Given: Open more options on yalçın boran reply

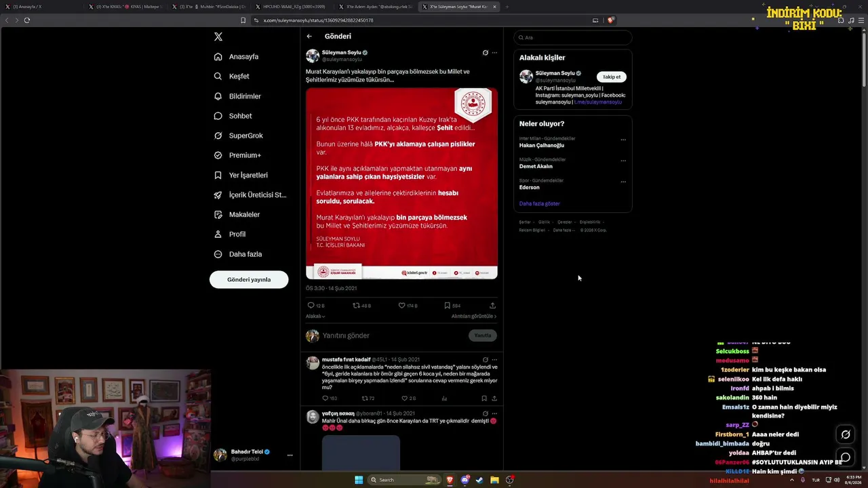Looking at the screenshot, I should 494,413.
